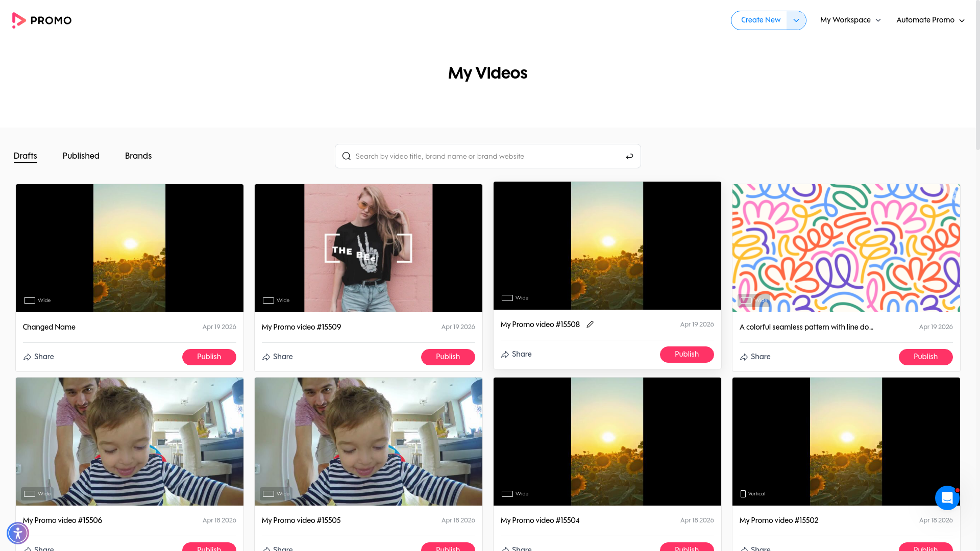
Task: Switch to the Published tab
Action: 81,156
